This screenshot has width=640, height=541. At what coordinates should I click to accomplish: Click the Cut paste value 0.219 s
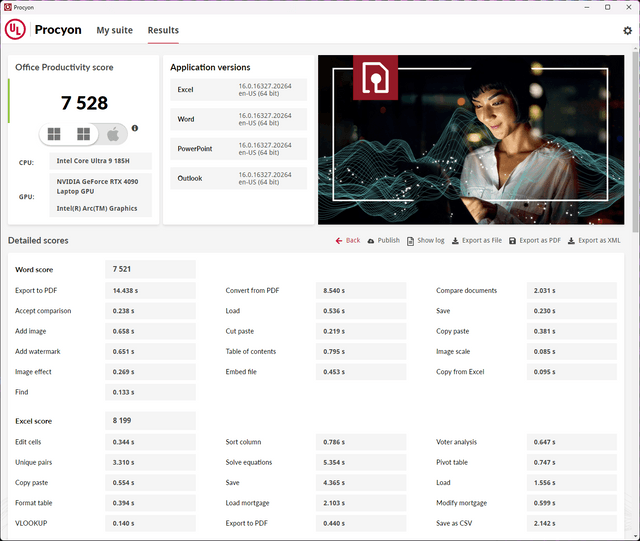tap(361, 331)
